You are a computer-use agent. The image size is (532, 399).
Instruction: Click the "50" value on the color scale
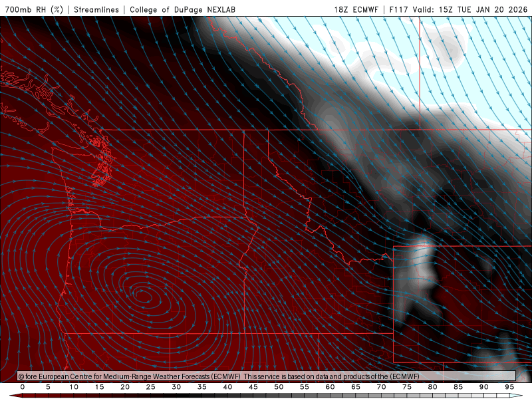point(279,387)
